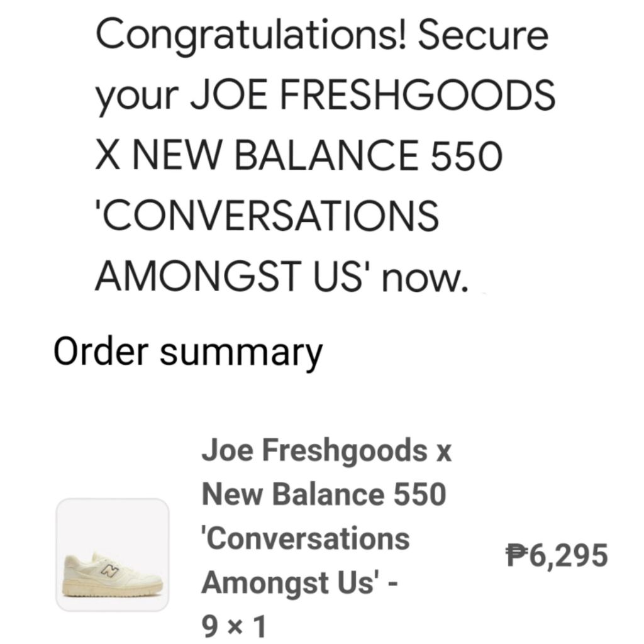Click the peso sign before the price
The image size is (644, 644).
[x=514, y=556]
